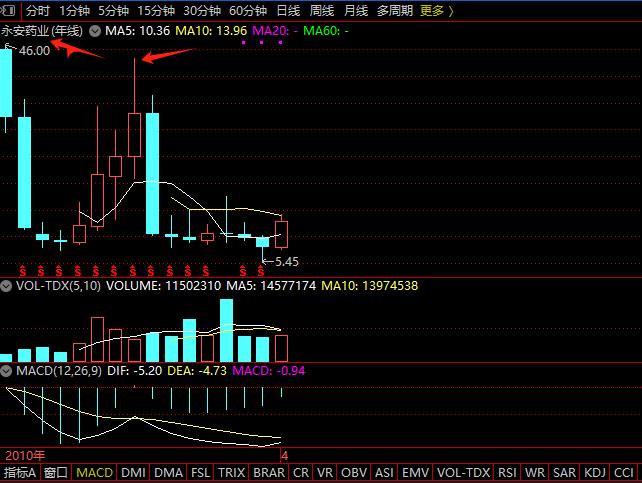Viewport: 642px width, 483px height.
Task: Switch to 月线 monthly chart
Action: pyautogui.click(x=356, y=11)
